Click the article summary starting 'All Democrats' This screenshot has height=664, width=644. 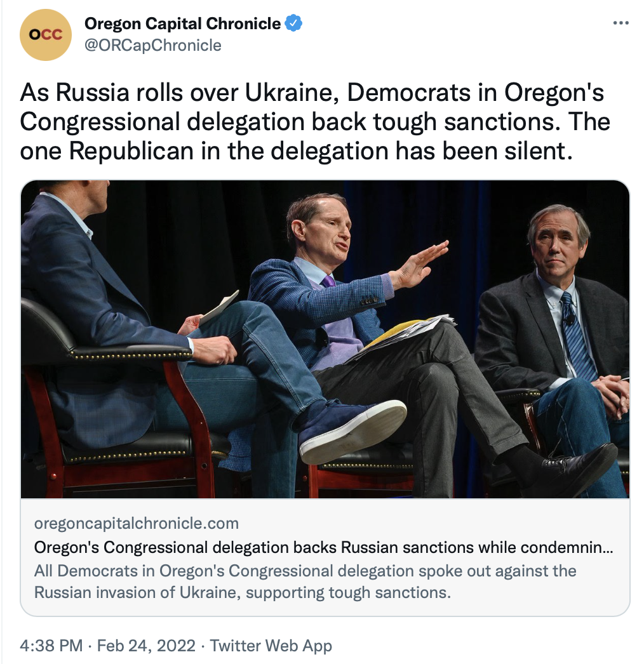[305, 581]
